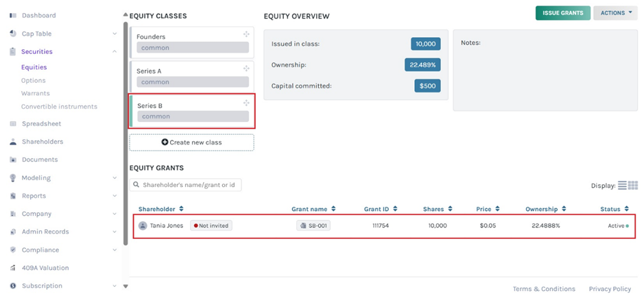
Task: Expand the Modeling menu chevron
Action: pyautogui.click(x=115, y=177)
